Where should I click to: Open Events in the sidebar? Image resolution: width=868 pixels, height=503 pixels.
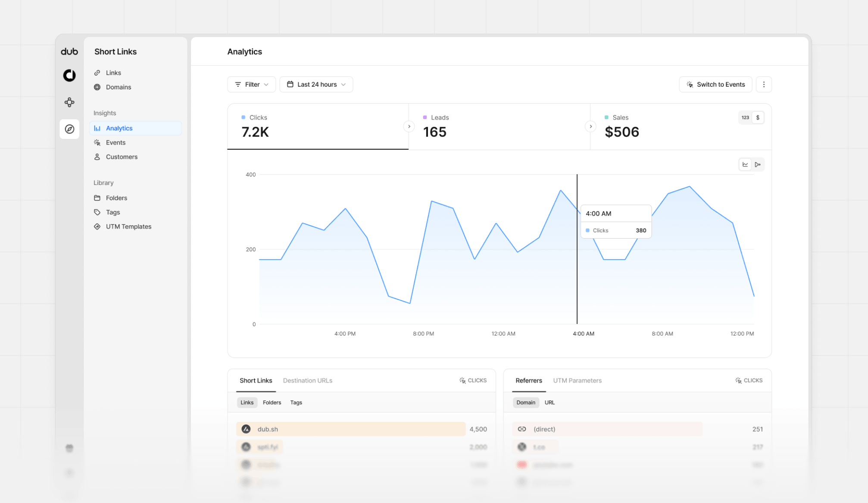(x=135, y=142)
